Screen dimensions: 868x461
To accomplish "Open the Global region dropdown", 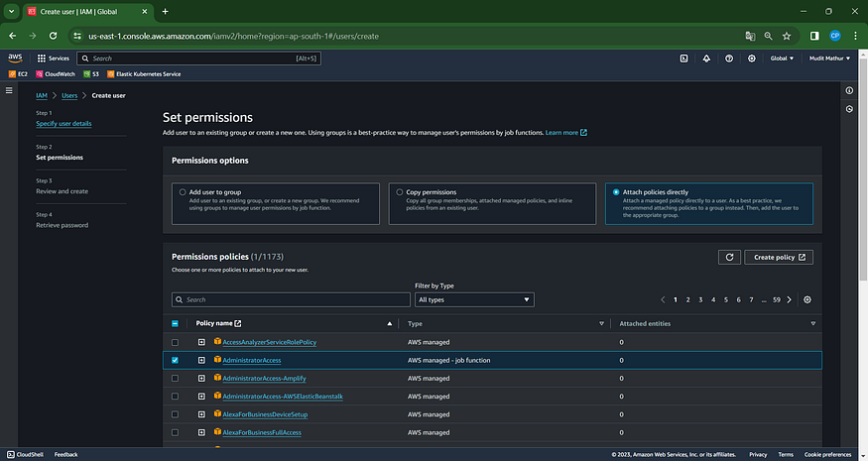I will (782, 58).
